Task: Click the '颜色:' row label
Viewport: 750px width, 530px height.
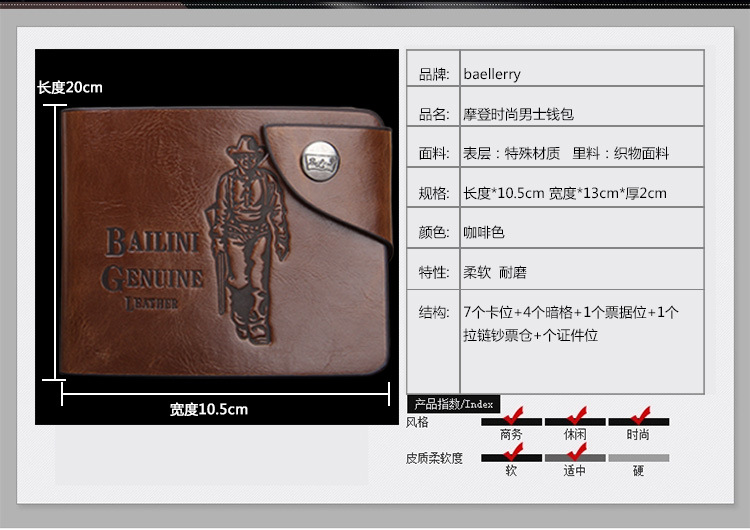Action: [x=434, y=232]
